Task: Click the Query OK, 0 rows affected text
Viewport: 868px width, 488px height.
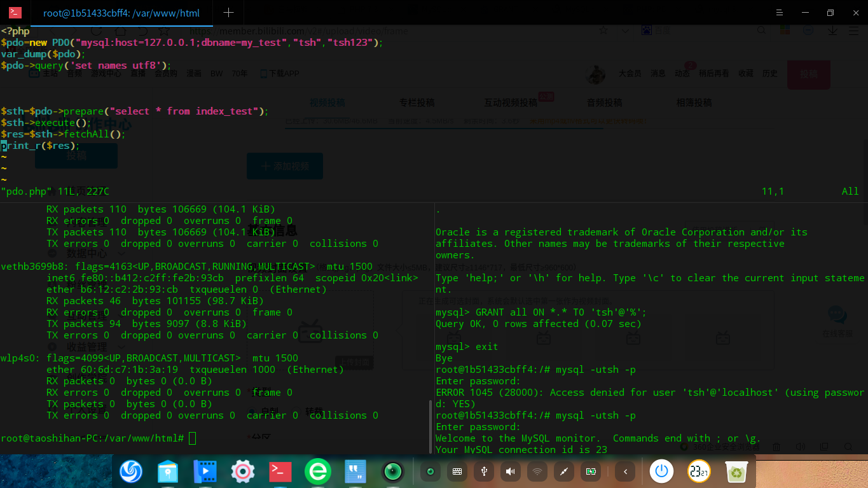Action: [539, 324]
